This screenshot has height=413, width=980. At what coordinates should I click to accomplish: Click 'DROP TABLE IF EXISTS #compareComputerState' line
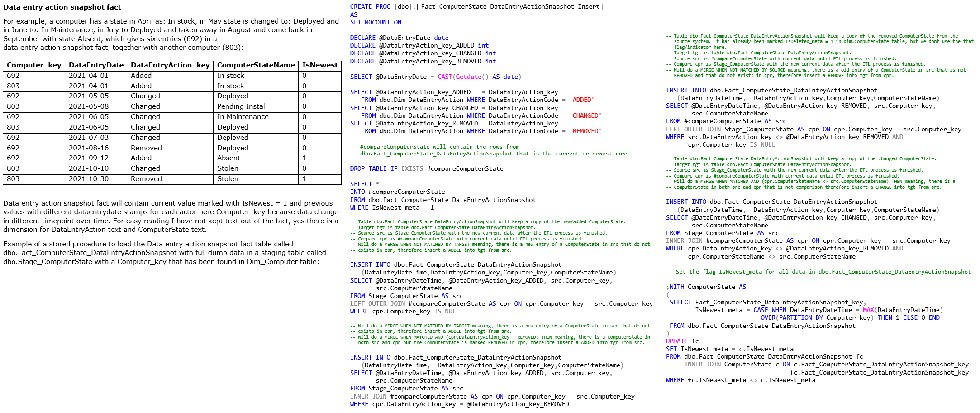pos(427,169)
